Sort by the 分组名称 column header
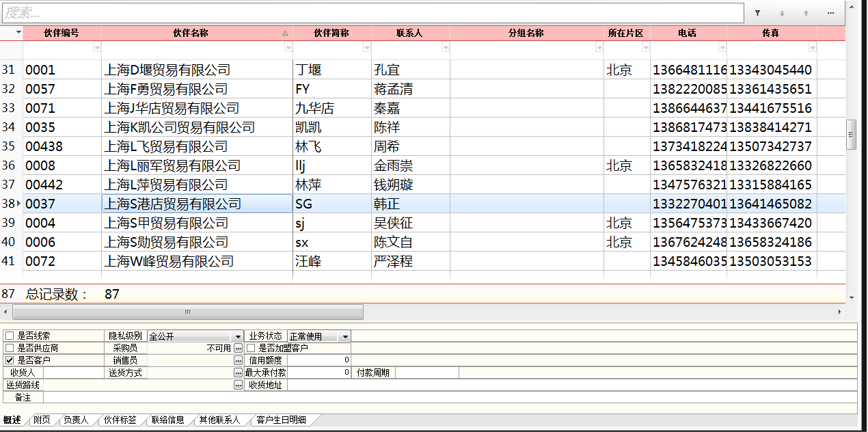868x432 pixels. (x=527, y=33)
